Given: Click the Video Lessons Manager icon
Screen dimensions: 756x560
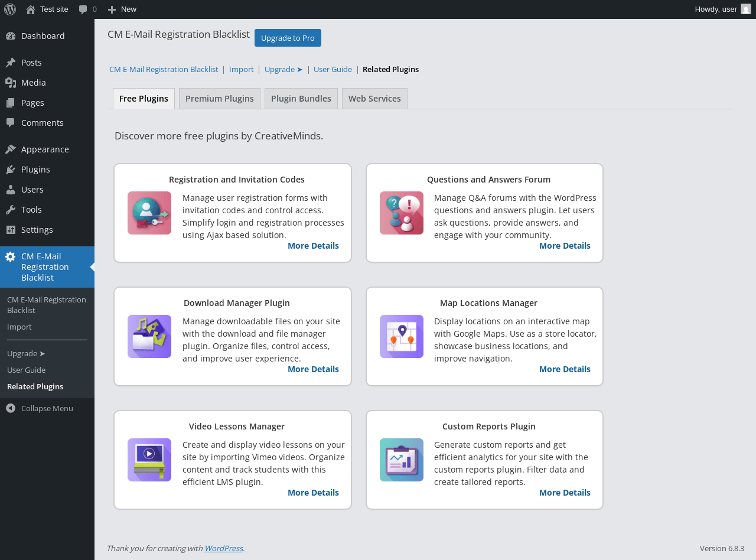Looking at the screenshot, I should pyautogui.click(x=149, y=460).
